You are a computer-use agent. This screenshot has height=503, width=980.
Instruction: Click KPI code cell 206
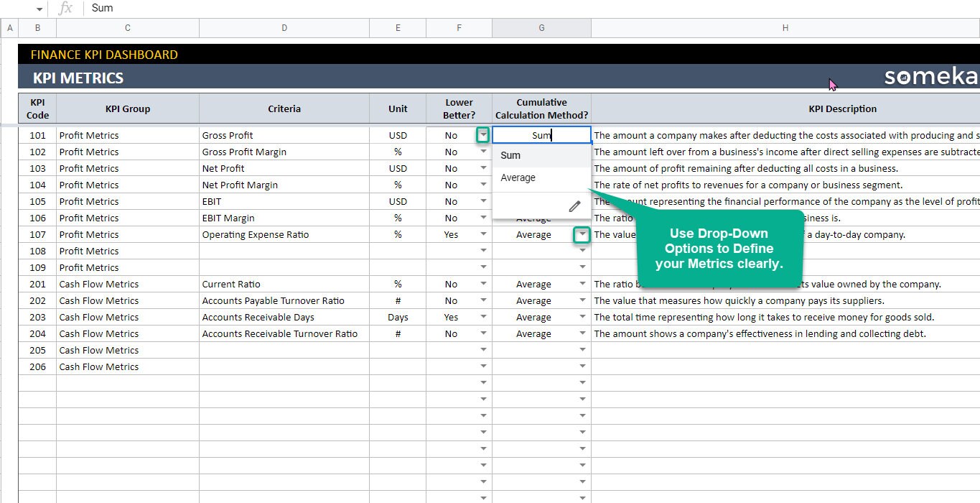[x=37, y=366]
